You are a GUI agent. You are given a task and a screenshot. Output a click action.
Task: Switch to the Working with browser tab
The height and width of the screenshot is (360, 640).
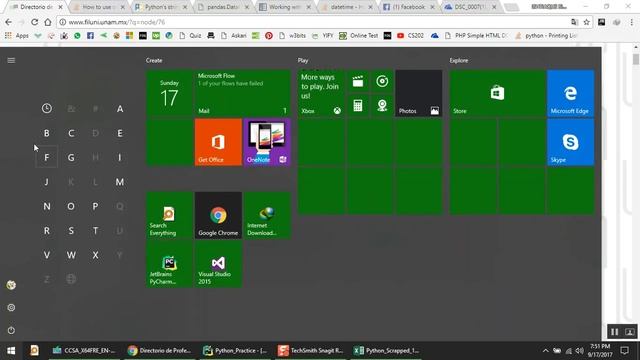[x=285, y=7]
